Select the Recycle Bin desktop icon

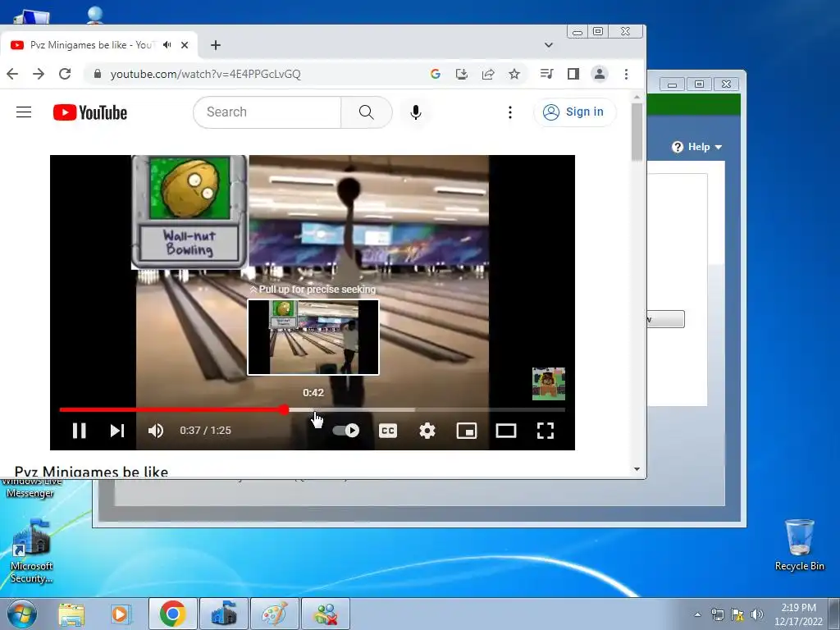(x=799, y=545)
